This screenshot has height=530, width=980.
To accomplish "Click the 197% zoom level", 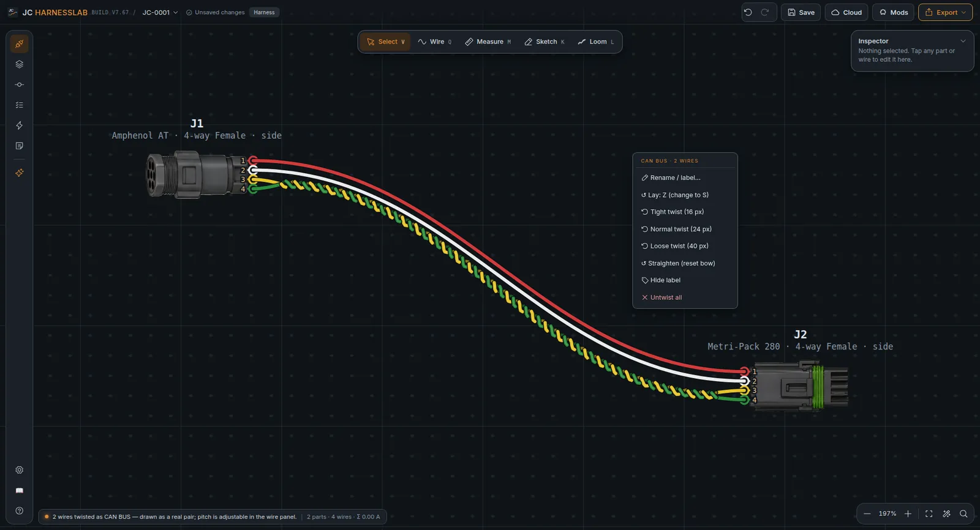I will click(888, 514).
